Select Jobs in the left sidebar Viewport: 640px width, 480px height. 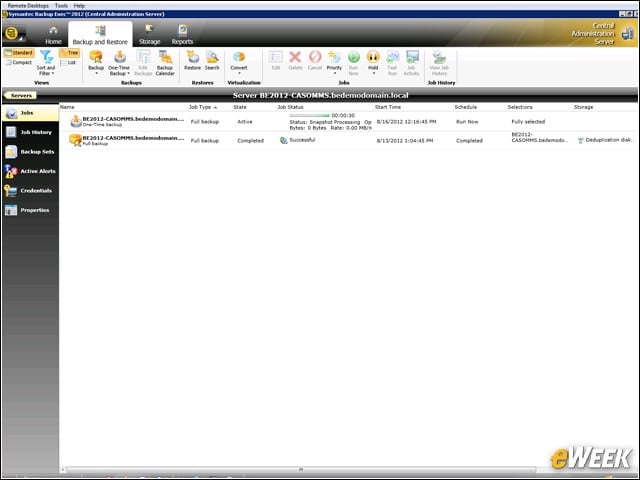[x=30, y=113]
